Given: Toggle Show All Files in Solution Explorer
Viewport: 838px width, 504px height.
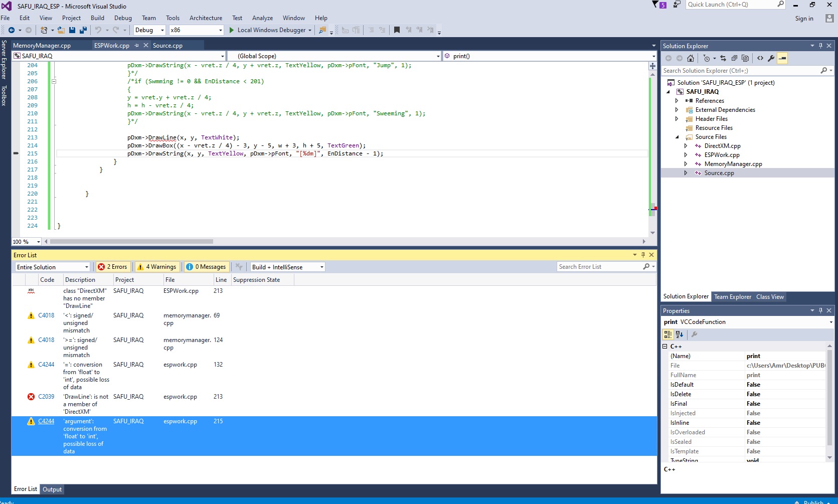Looking at the screenshot, I should click(745, 58).
